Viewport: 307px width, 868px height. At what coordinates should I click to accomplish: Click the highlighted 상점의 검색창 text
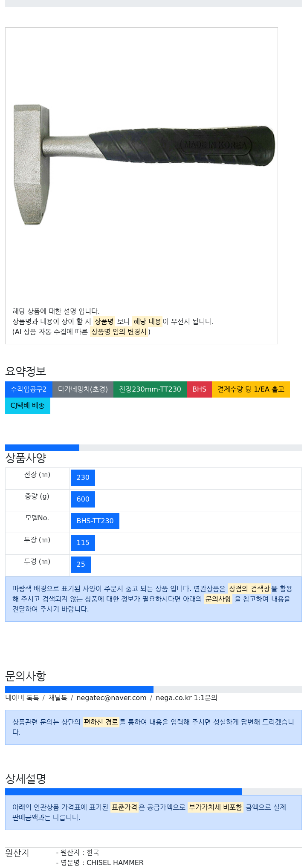(x=249, y=589)
